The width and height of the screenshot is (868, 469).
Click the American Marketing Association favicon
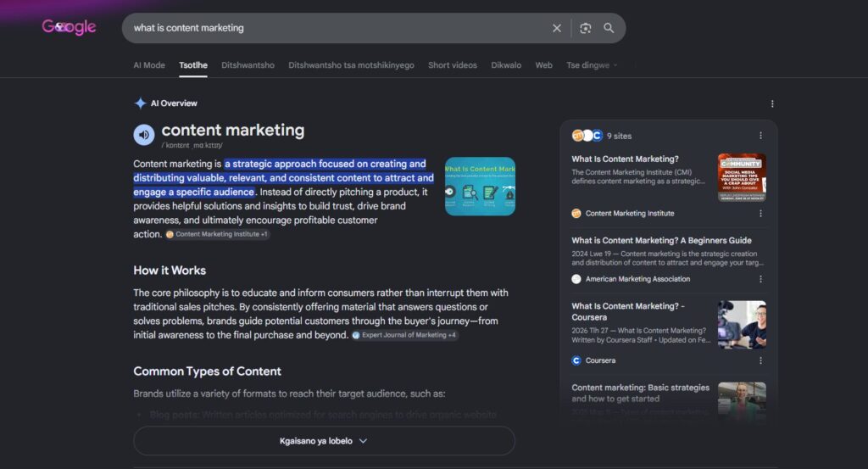576,279
